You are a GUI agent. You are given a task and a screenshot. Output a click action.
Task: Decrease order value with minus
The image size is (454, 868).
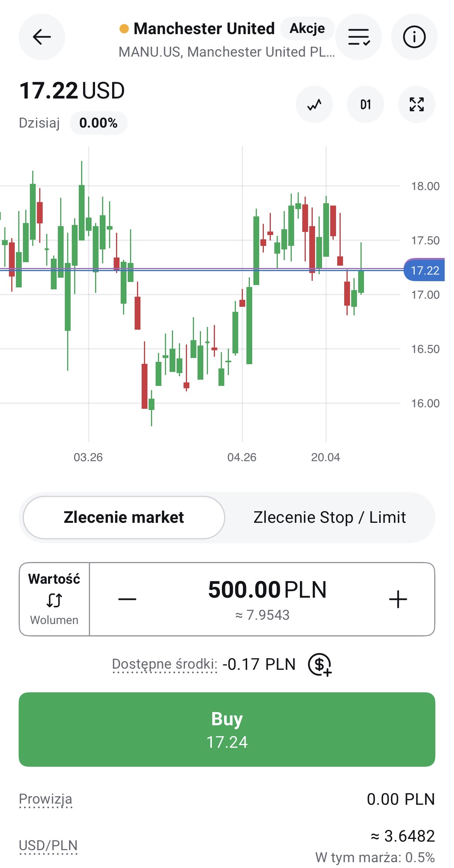coord(127,599)
